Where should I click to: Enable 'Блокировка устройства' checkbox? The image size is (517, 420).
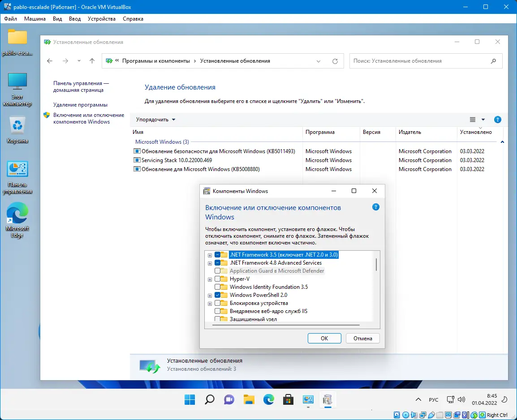click(x=217, y=303)
